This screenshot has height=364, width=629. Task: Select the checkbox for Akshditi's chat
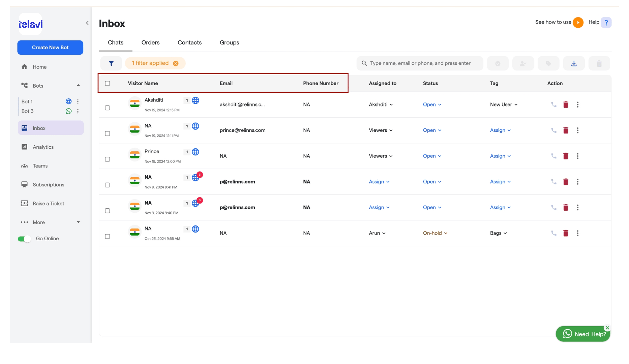(x=108, y=108)
